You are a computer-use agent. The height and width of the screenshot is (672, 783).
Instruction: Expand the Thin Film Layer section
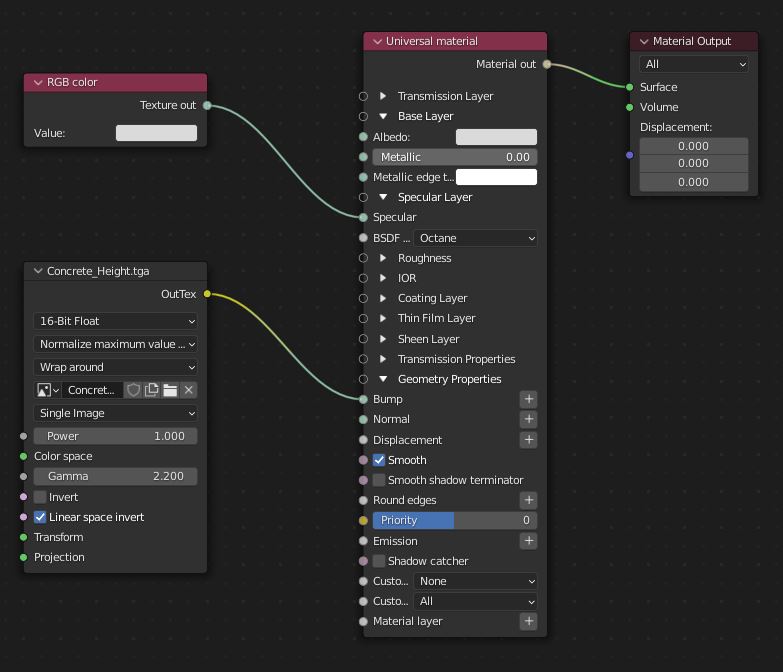click(383, 318)
